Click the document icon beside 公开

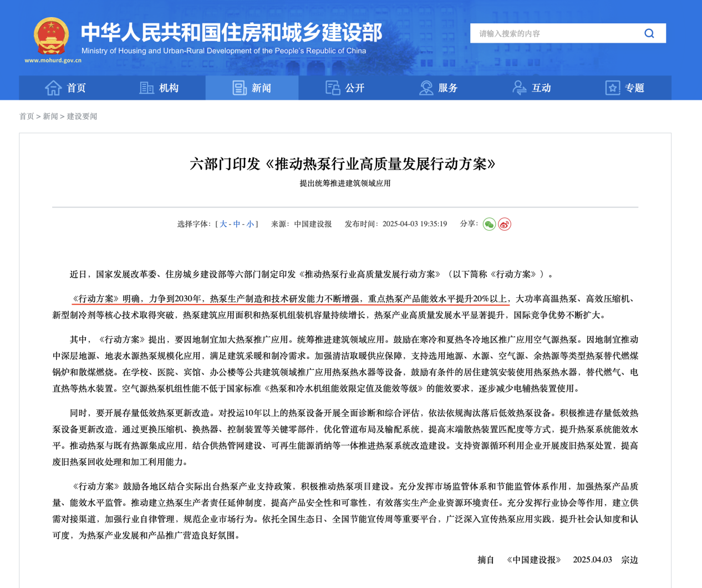333,88
